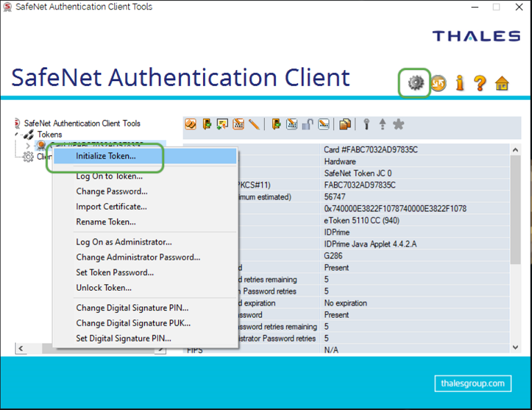The image size is (532, 410).
Task: Select SafeNet Authentication Client Tools tree root
Action: tap(82, 123)
